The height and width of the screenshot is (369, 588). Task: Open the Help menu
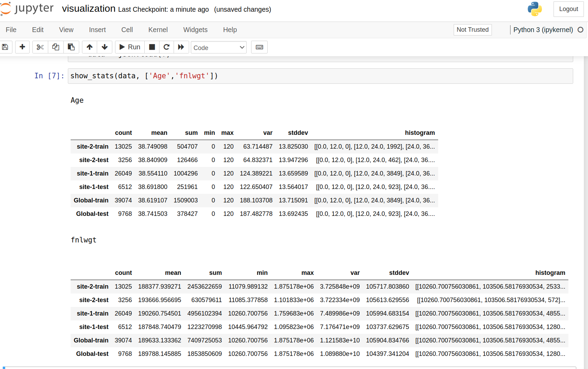point(230,30)
